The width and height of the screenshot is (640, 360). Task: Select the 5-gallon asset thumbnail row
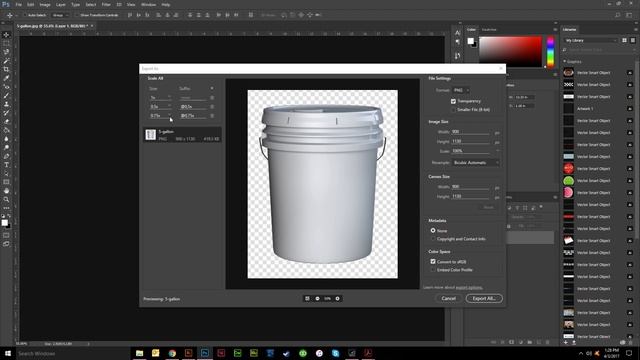pyautogui.click(x=182, y=135)
